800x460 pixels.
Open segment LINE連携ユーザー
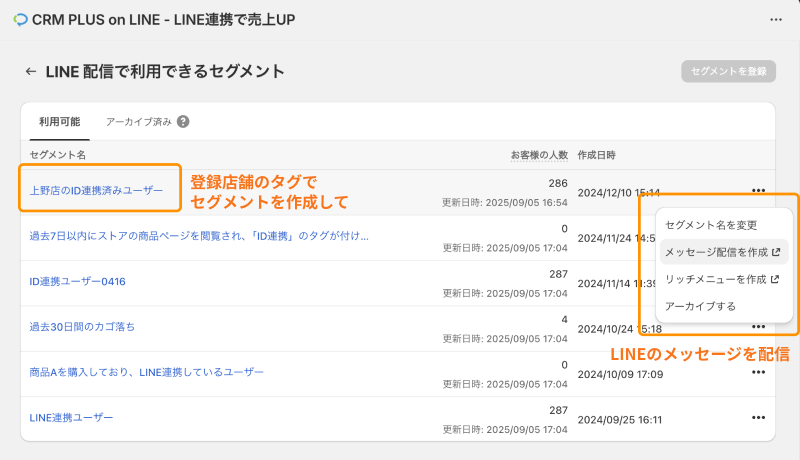tap(71, 418)
